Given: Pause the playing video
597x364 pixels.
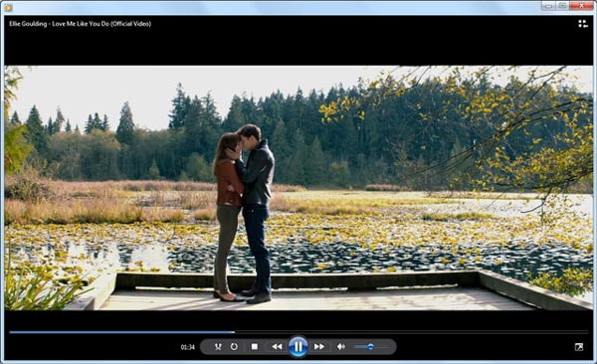Looking at the screenshot, I should [x=298, y=346].
